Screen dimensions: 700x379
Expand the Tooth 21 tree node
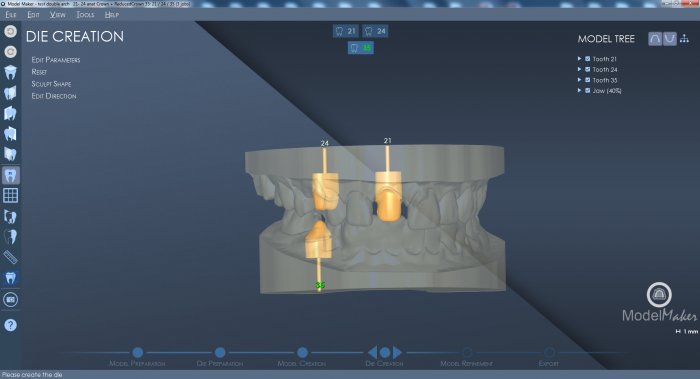click(x=579, y=59)
